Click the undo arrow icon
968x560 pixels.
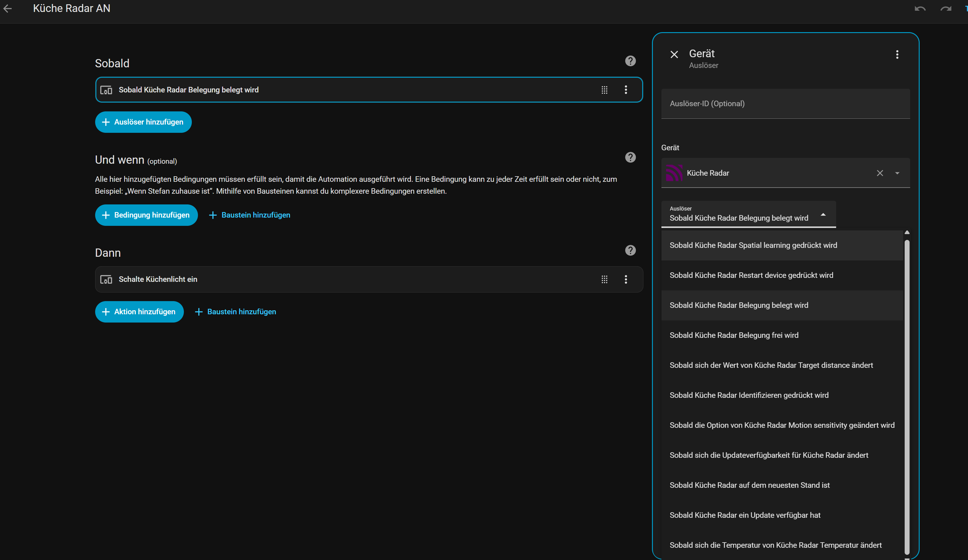pos(920,9)
